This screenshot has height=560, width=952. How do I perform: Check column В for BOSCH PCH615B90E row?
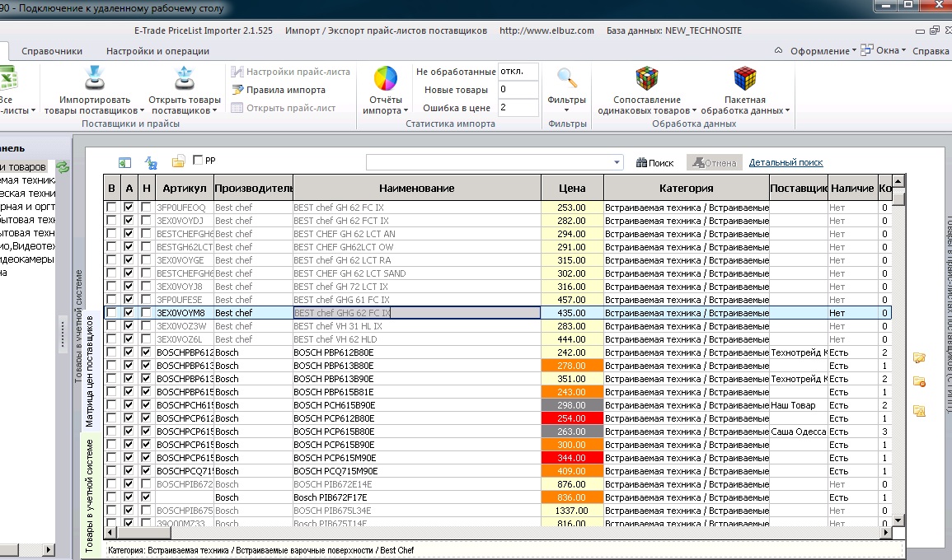pyautogui.click(x=111, y=404)
